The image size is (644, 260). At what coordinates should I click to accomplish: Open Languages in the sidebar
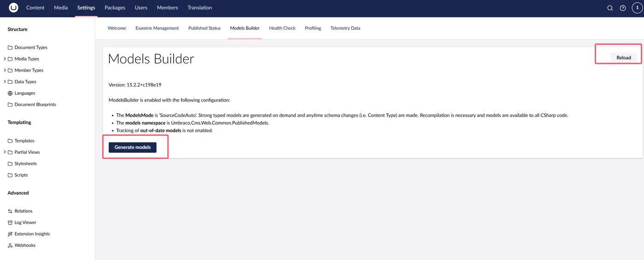pyautogui.click(x=25, y=93)
